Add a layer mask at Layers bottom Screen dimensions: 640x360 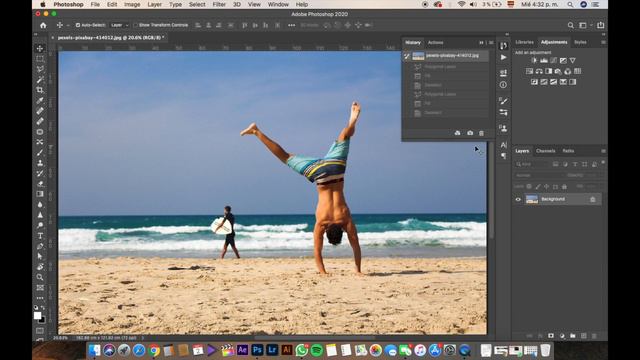point(551,336)
